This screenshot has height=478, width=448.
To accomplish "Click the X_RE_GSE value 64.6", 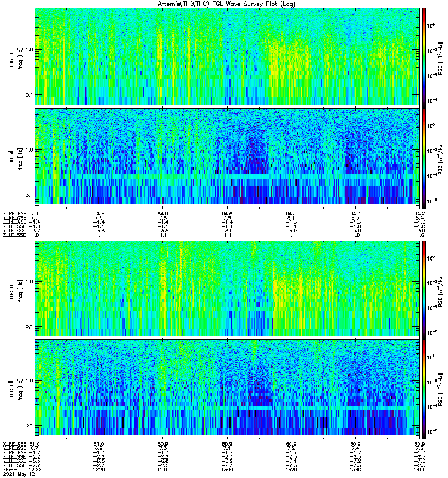I will coord(227,213).
